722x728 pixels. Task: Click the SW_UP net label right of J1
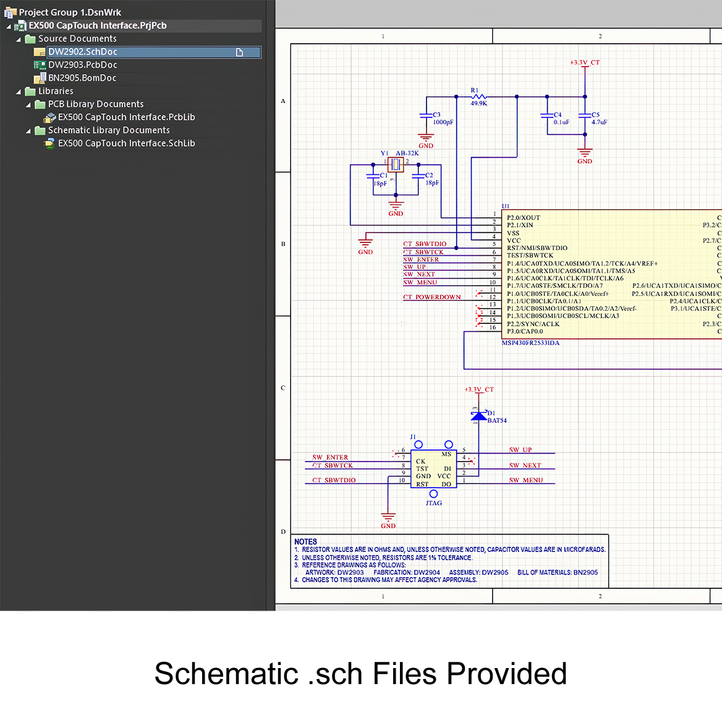520,450
